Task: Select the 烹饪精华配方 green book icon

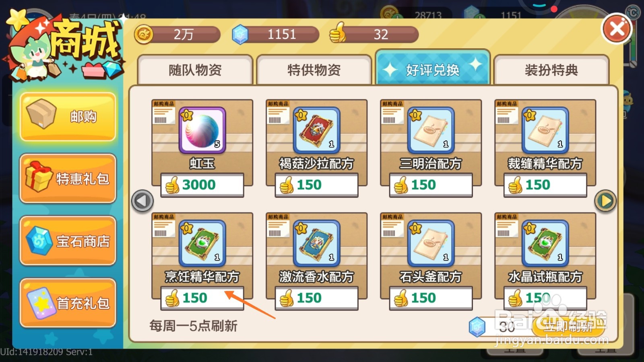Action: [202, 243]
